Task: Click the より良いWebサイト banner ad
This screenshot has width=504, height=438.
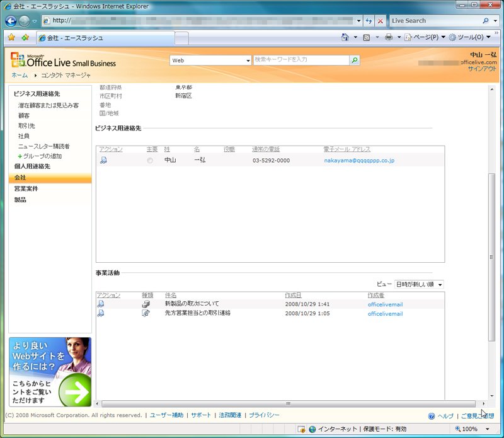Action: [50, 372]
